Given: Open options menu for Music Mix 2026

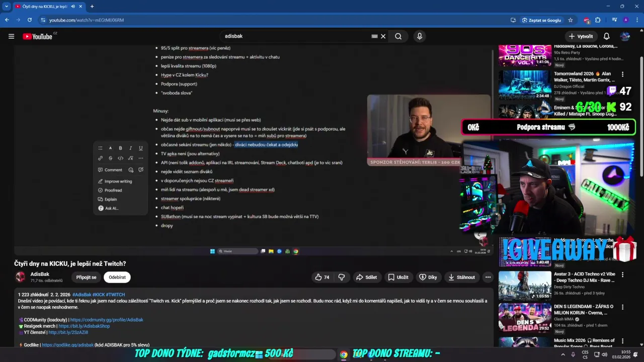Looking at the screenshot, I should point(622,341).
